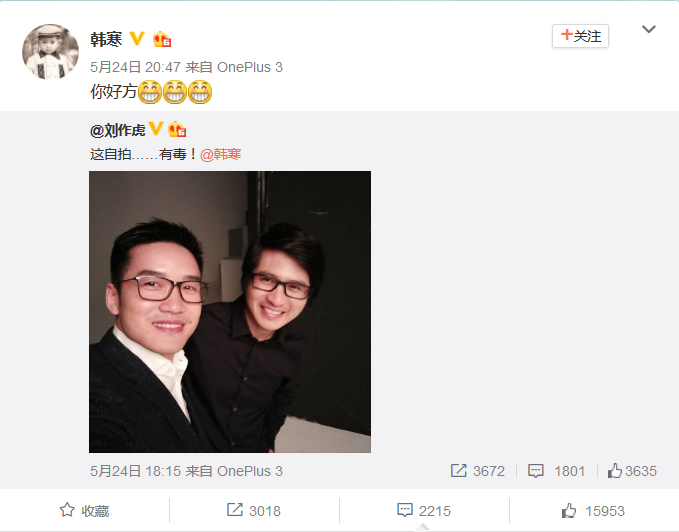Screen dimensions: 679x532
Task: Enlarge the selfie photo thumbnail
Action: point(230,312)
